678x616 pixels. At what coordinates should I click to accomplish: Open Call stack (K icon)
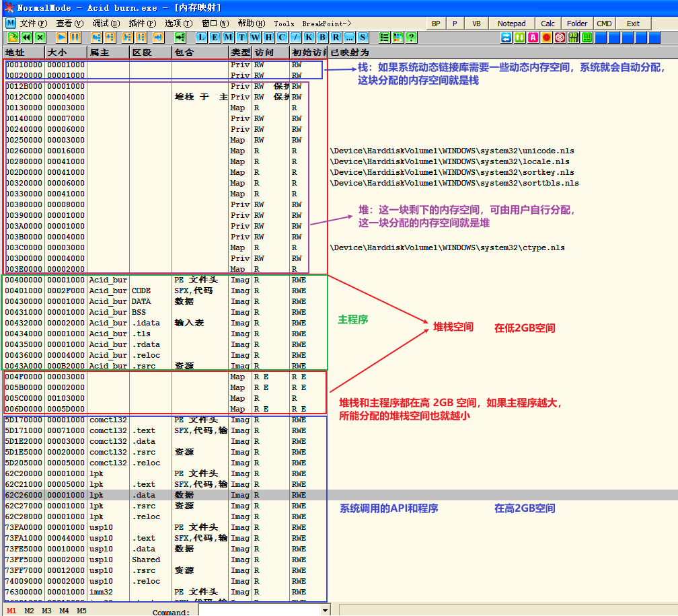309,38
